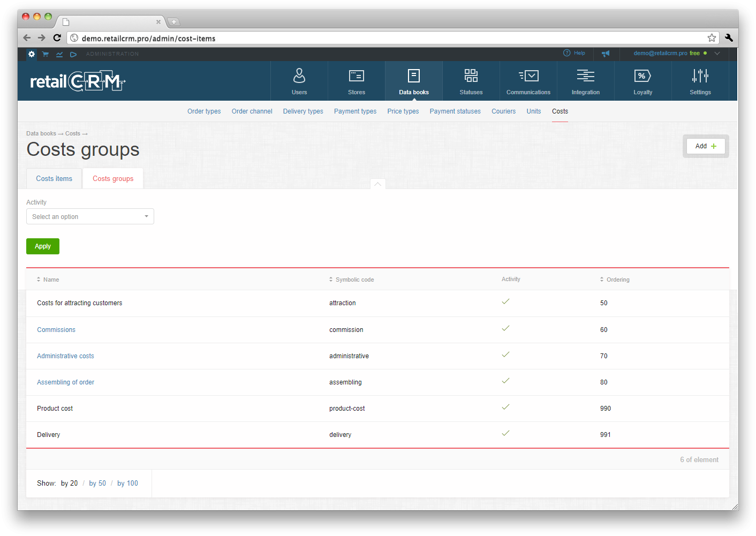Open Administrative costs group

65,356
